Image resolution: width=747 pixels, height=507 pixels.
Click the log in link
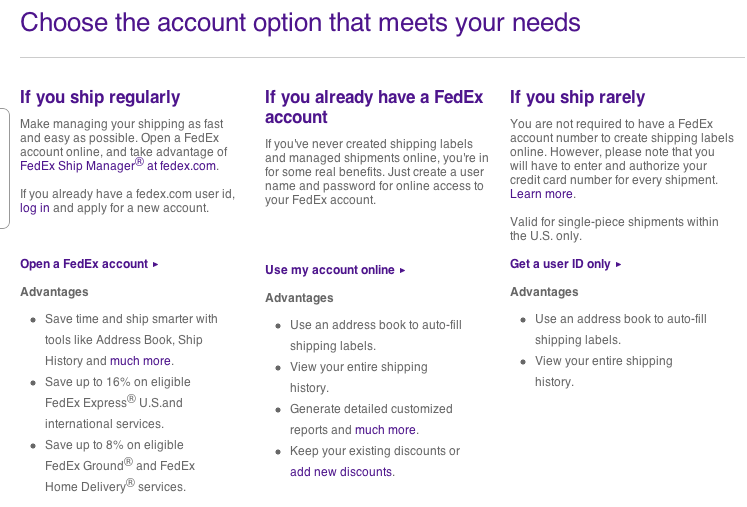[35, 208]
